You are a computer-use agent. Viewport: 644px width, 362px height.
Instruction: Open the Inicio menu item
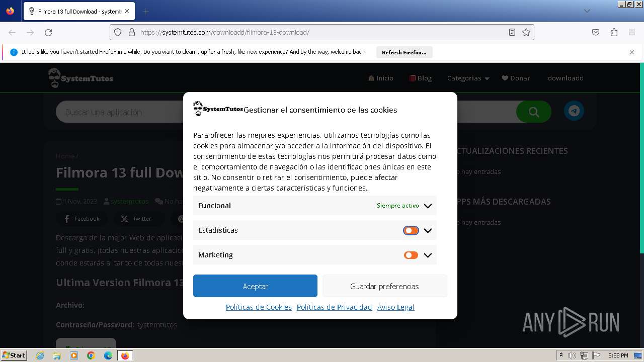click(381, 78)
